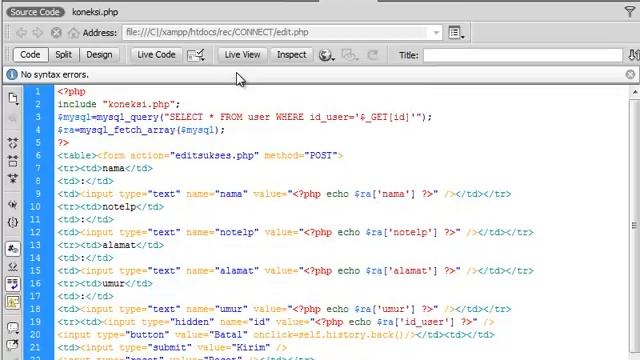Click line number 6 in the gutter

(38, 156)
